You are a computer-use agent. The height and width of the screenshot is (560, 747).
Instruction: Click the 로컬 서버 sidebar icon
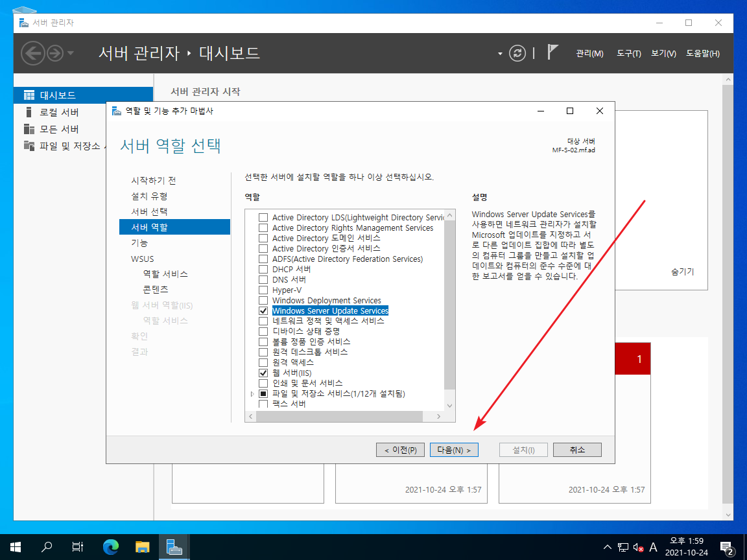click(x=29, y=112)
